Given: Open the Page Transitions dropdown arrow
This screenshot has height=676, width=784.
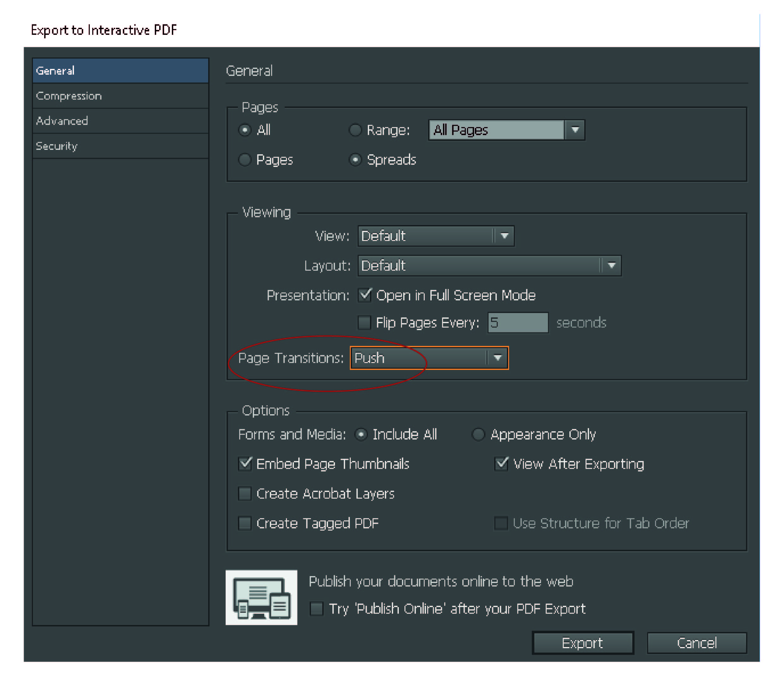Looking at the screenshot, I should point(497,358).
